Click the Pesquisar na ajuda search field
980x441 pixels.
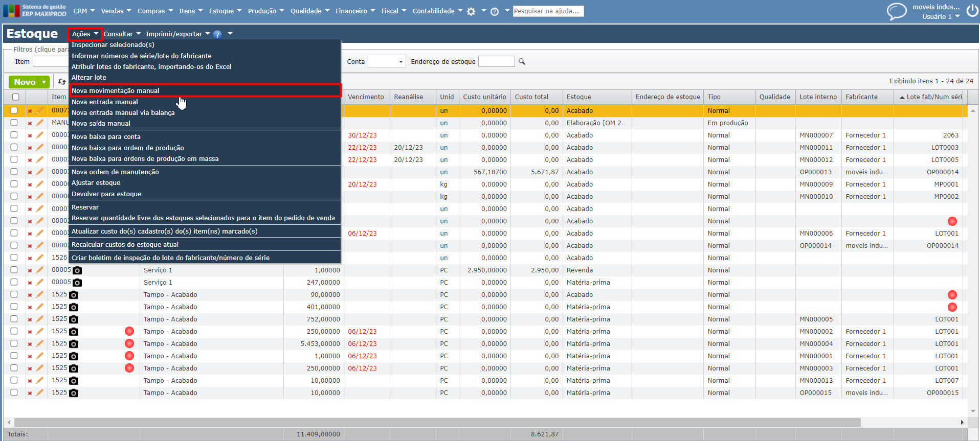click(548, 11)
